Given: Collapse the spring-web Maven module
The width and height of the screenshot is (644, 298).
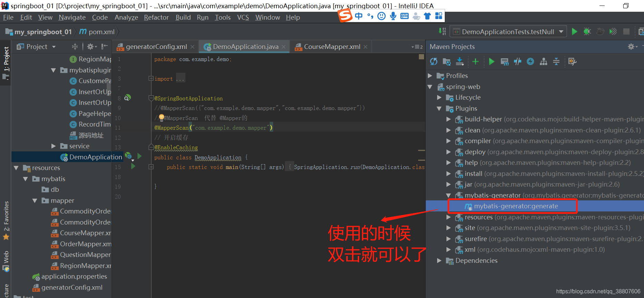Looking at the screenshot, I should click(430, 87).
